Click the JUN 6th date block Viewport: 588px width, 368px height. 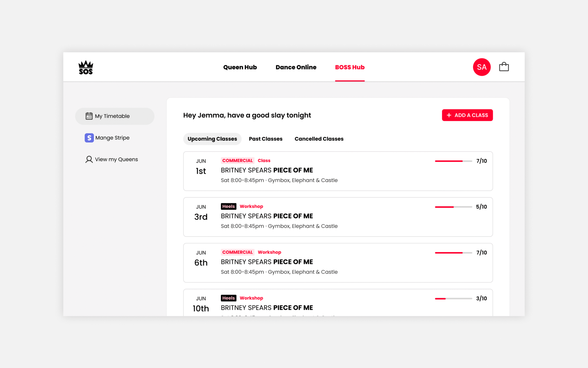(201, 259)
